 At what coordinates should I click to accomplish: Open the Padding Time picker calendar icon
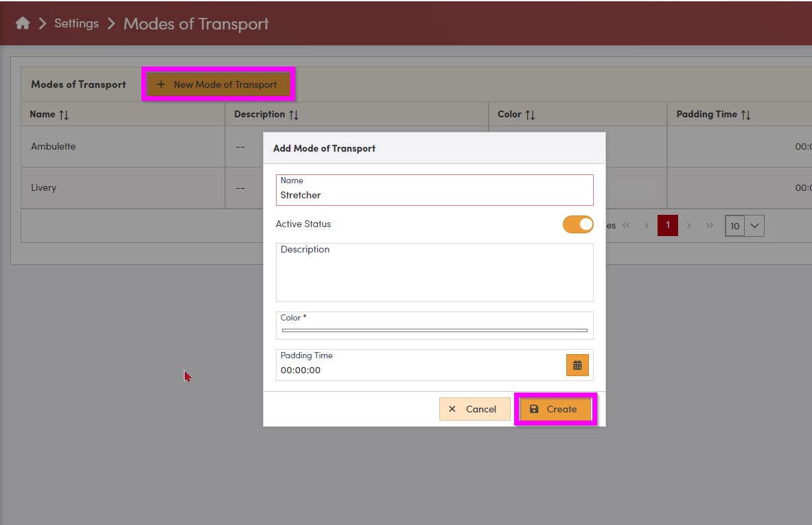pyautogui.click(x=577, y=365)
